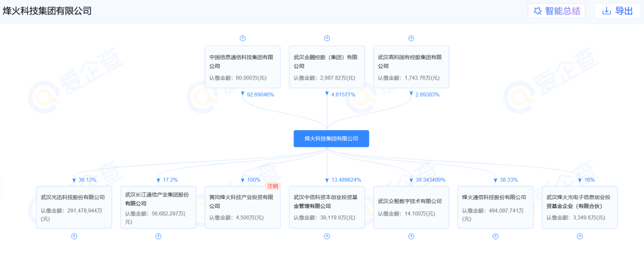Expand plus icon above 武汉高科国有控股集团有限公司
Image resolution: width=644 pixels, height=262 pixels.
[411, 38]
